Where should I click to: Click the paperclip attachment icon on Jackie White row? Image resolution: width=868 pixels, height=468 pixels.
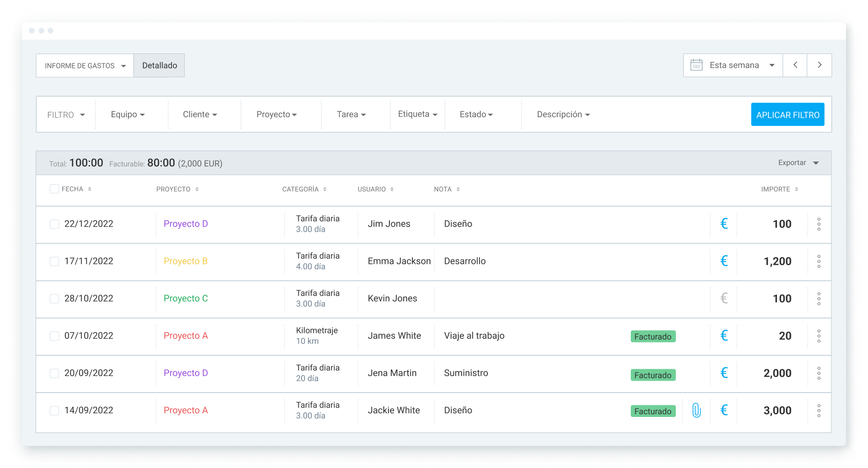tap(697, 410)
